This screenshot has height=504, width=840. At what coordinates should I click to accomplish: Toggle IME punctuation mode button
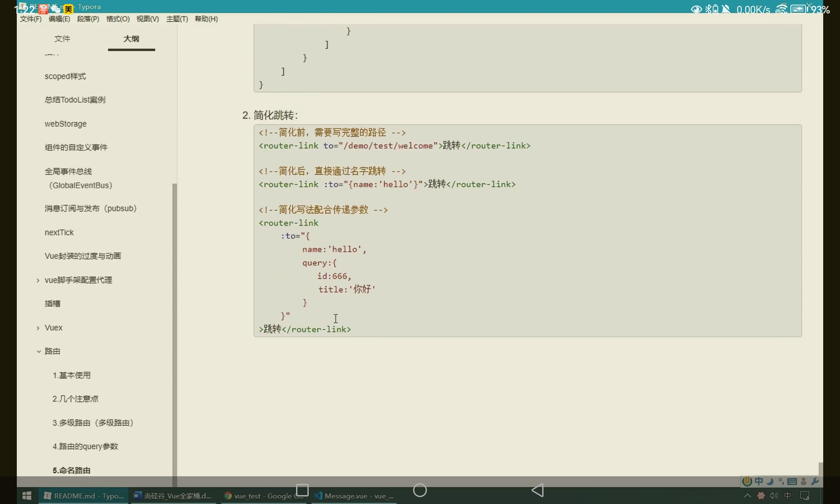click(781, 481)
